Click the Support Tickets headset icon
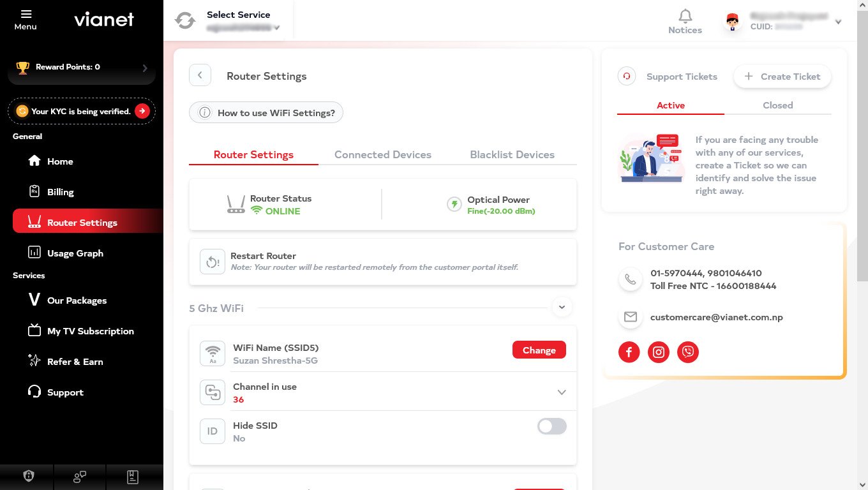868x490 pixels. (627, 77)
